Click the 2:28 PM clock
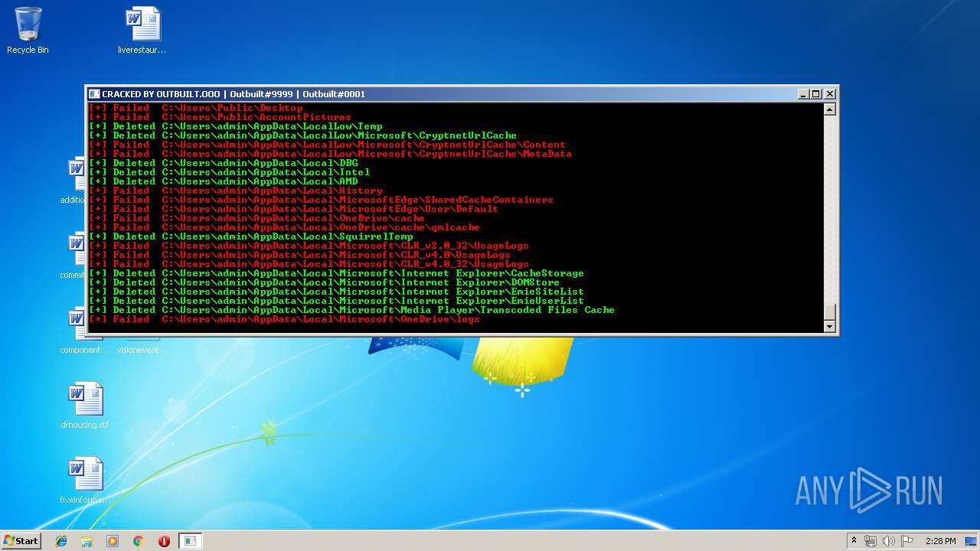Viewport: 980px width, 551px height. coord(940,541)
